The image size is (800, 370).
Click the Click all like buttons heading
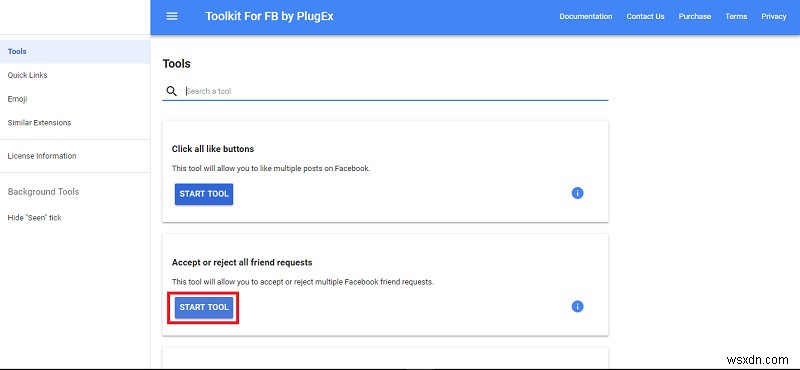(x=213, y=149)
